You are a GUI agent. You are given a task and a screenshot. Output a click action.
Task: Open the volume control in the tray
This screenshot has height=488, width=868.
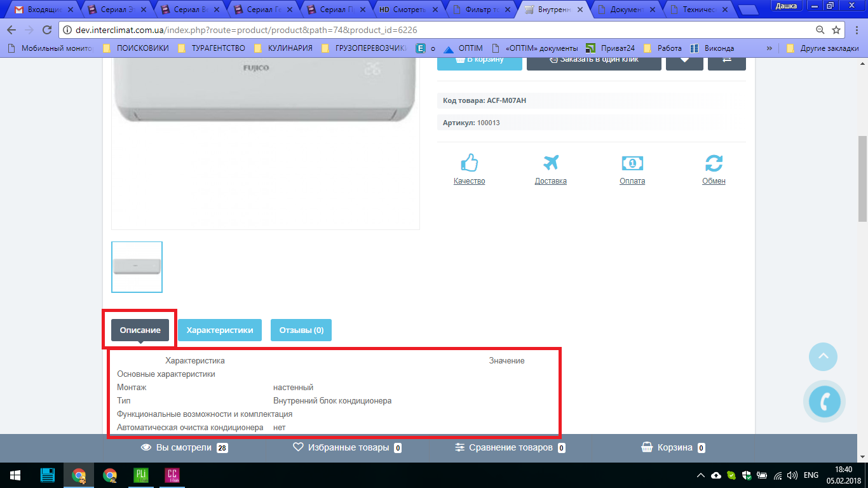click(792, 475)
